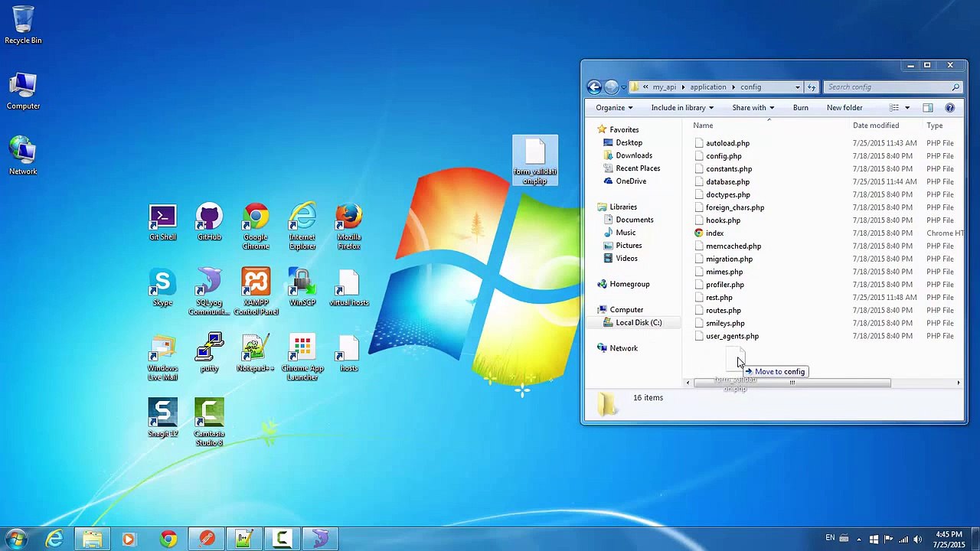Launch Internet Explorer desktop shortcut

[302, 227]
